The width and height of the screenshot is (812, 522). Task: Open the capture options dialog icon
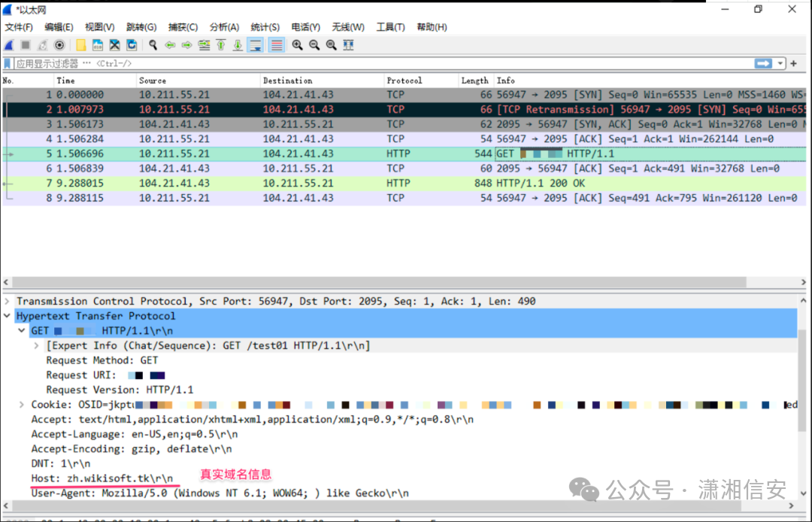tap(59, 44)
